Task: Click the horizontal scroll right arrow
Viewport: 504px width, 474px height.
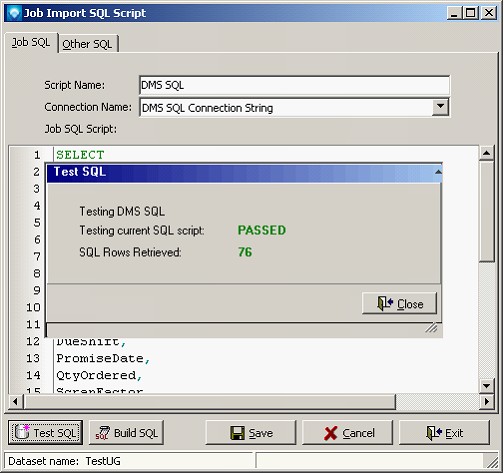Action: [487, 401]
